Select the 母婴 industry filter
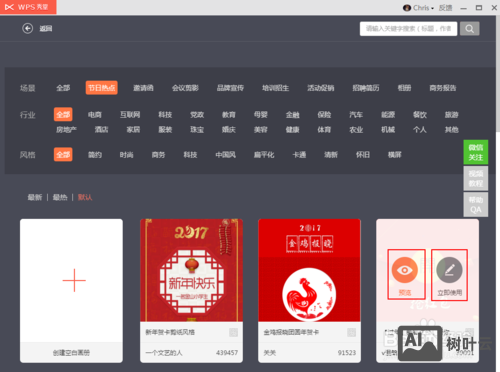 261,115
